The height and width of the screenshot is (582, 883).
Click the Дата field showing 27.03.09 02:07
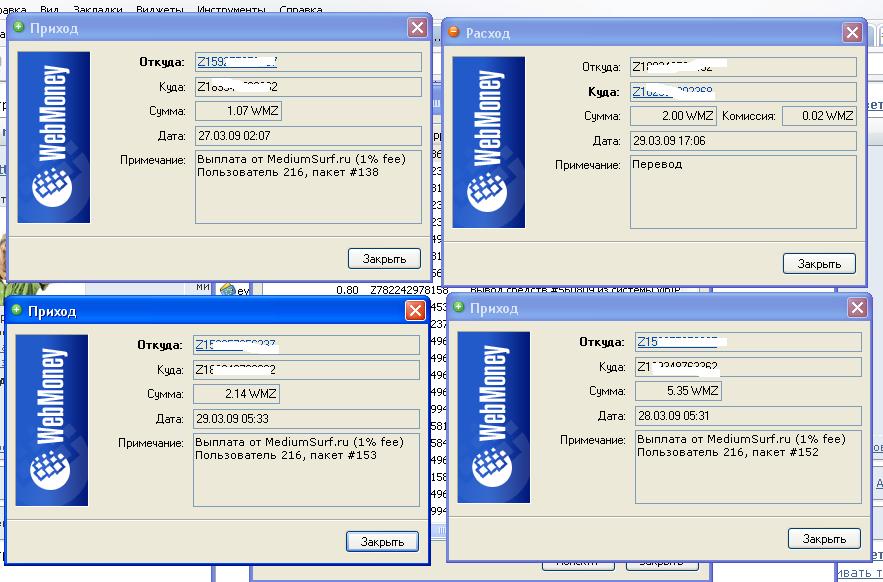[309, 136]
